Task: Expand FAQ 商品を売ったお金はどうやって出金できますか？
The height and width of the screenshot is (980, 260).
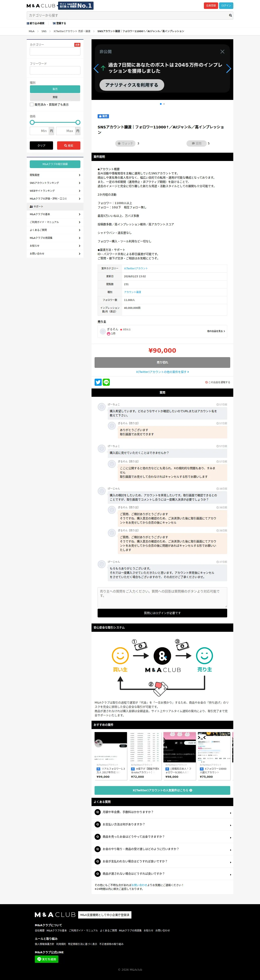Action: pos(162,837)
